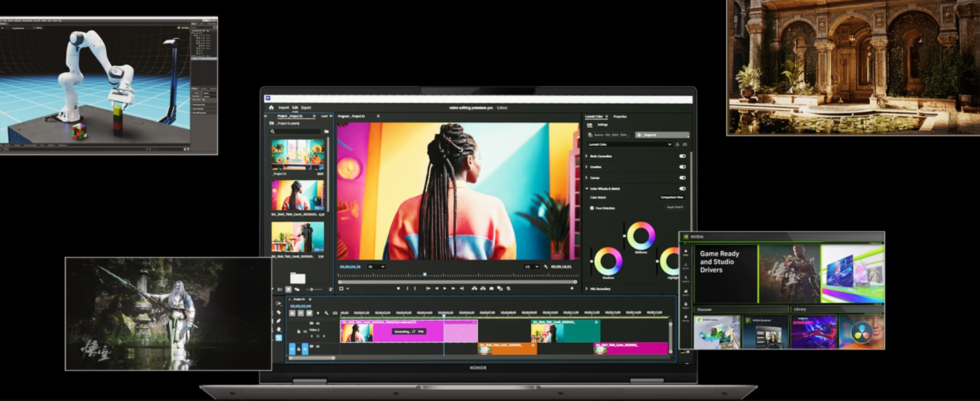Uncheck the Face Detection checkbox
The width and height of the screenshot is (980, 401).
tap(592, 208)
